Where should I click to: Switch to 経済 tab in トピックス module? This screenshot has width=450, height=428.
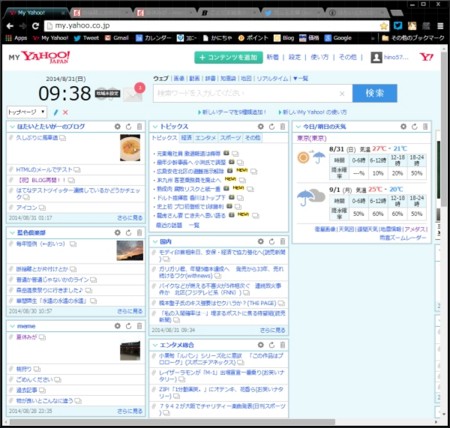[186, 138]
